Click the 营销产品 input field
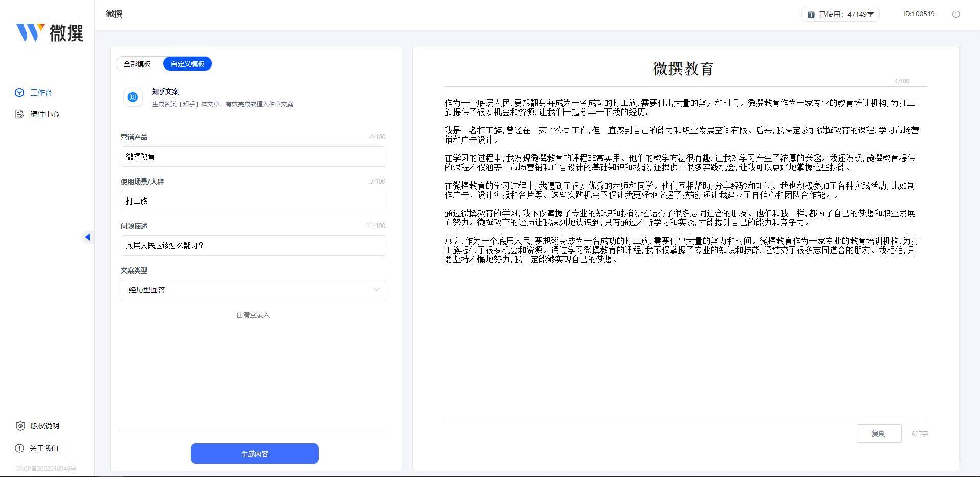This screenshot has width=980, height=477. pos(252,156)
